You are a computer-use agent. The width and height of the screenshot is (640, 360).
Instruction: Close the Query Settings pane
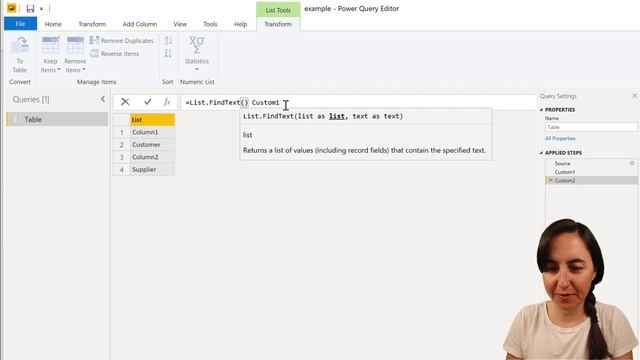click(634, 96)
